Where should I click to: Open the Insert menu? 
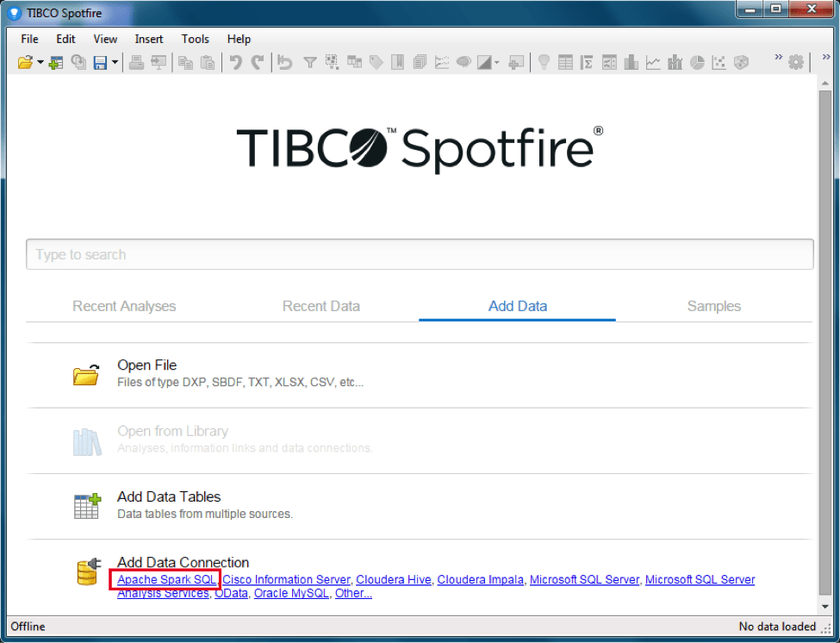tap(149, 39)
